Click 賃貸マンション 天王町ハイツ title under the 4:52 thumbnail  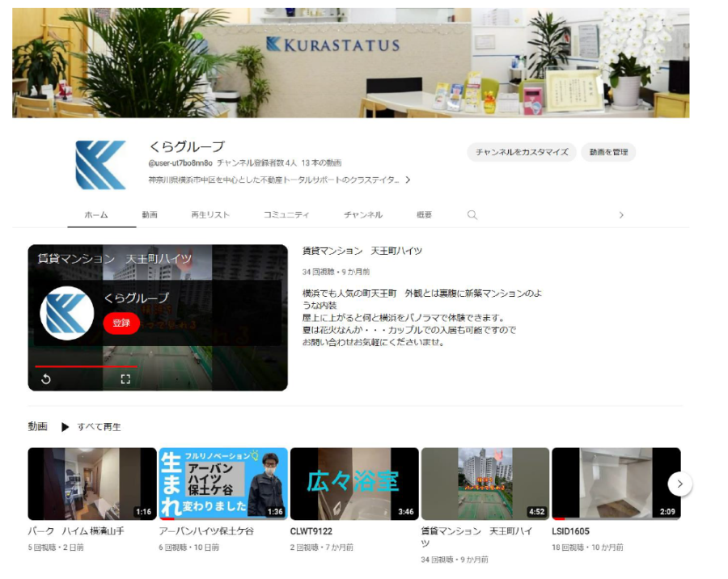coord(476,537)
